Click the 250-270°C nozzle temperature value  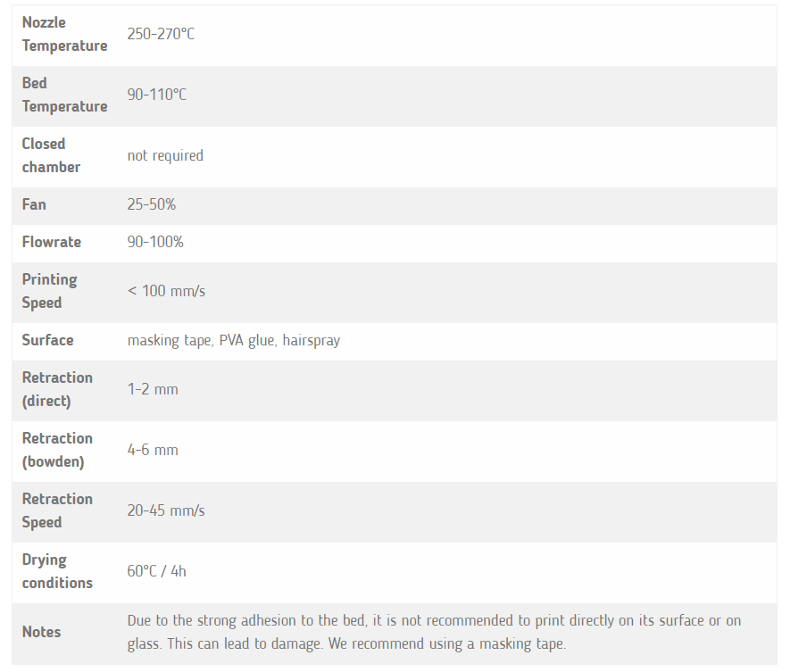pyautogui.click(x=161, y=35)
